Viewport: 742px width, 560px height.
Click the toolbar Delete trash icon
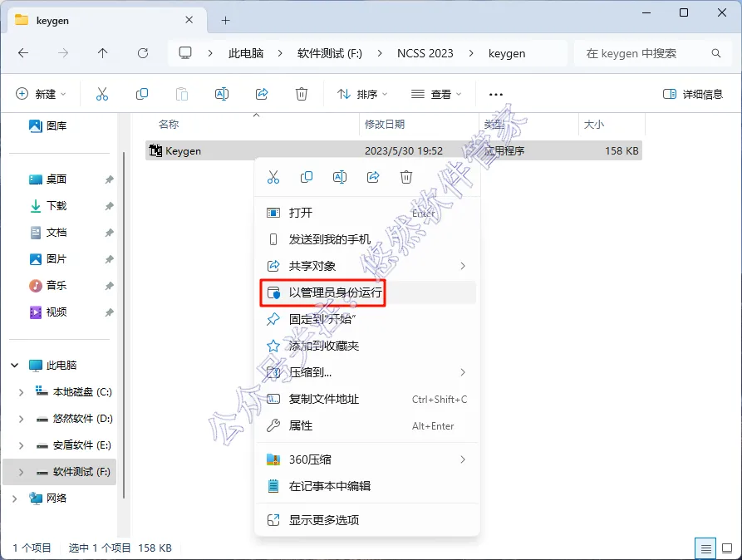click(x=302, y=94)
